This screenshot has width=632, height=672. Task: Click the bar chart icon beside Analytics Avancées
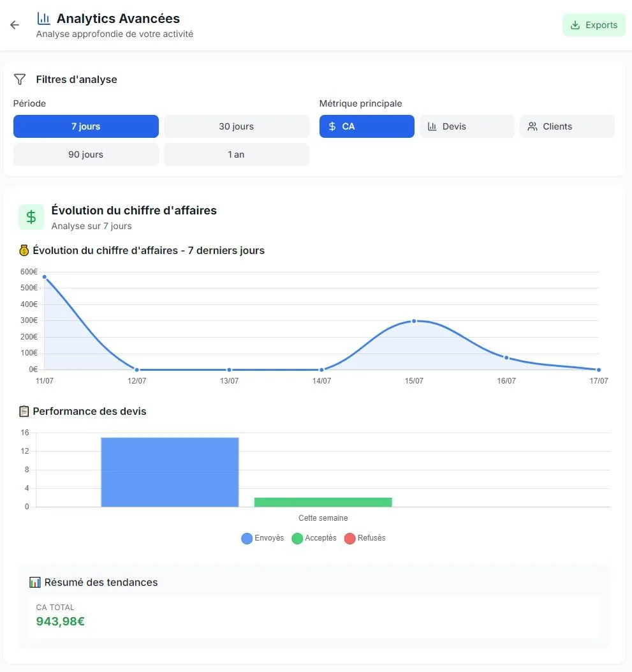point(43,19)
